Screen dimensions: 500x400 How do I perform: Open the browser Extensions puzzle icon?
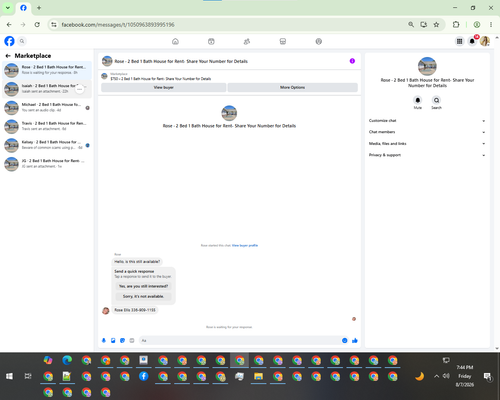[456, 24]
